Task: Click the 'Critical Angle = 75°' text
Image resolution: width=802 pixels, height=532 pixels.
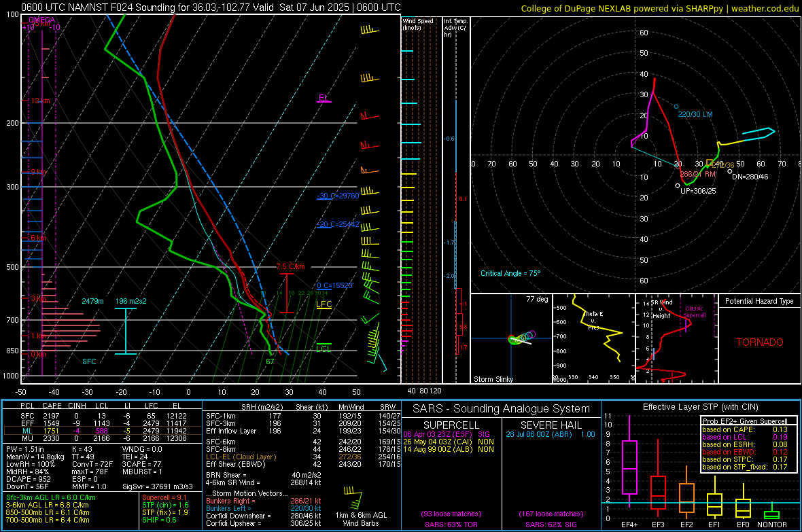Action: (510, 273)
